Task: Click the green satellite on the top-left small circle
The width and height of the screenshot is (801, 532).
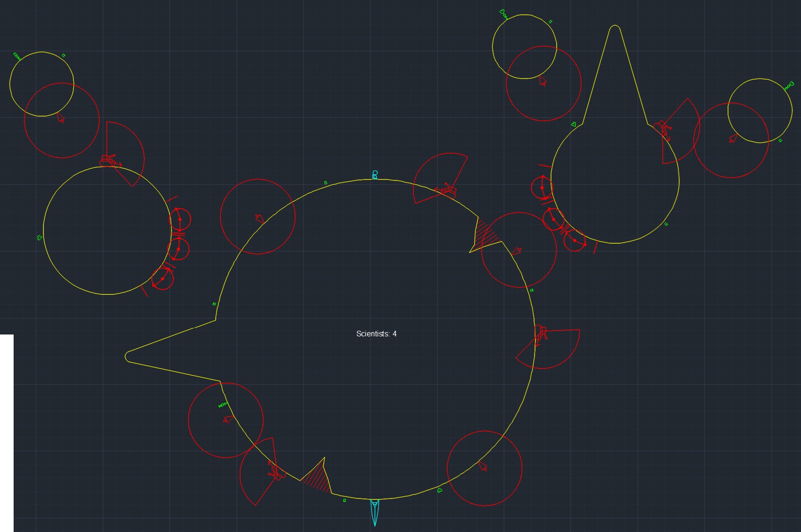Action: [17, 57]
